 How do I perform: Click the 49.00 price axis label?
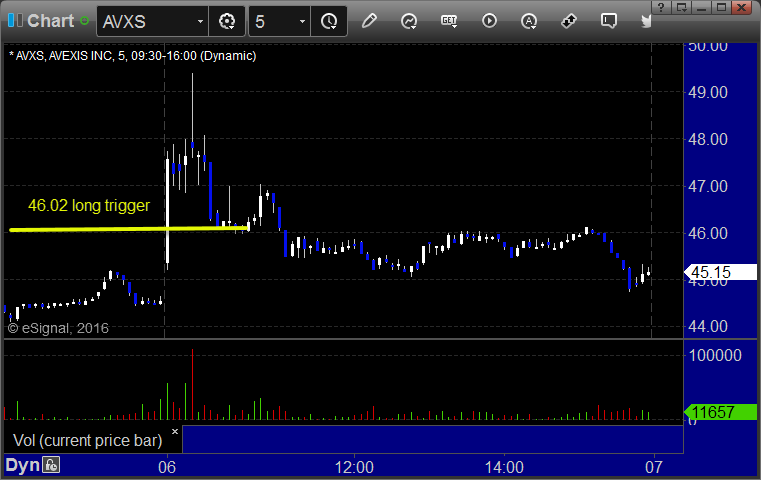[708, 92]
